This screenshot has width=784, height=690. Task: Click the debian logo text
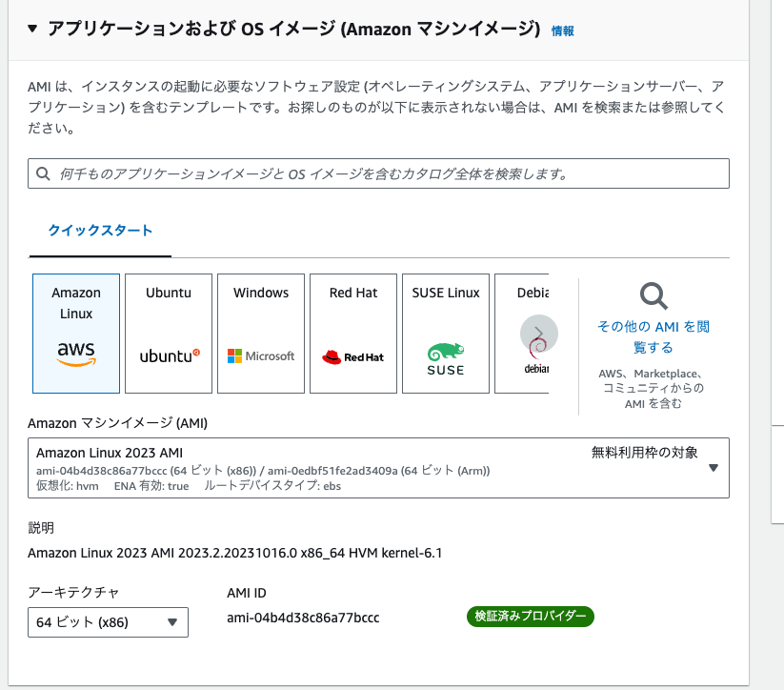(x=536, y=369)
